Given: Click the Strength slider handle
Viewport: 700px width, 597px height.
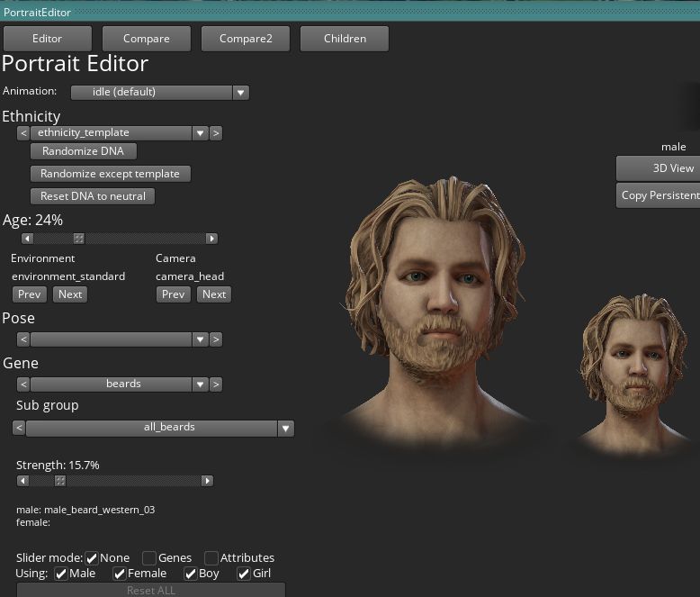Looking at the screenshot, I should (x=60, y=481).
